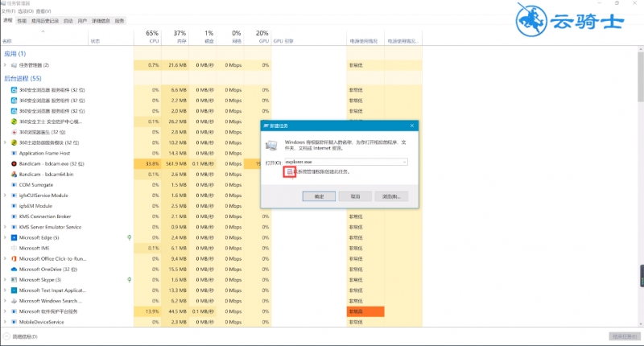Expand the Microsoft Skype (3) group
The image size is (644, 346).
pos(5,280)
